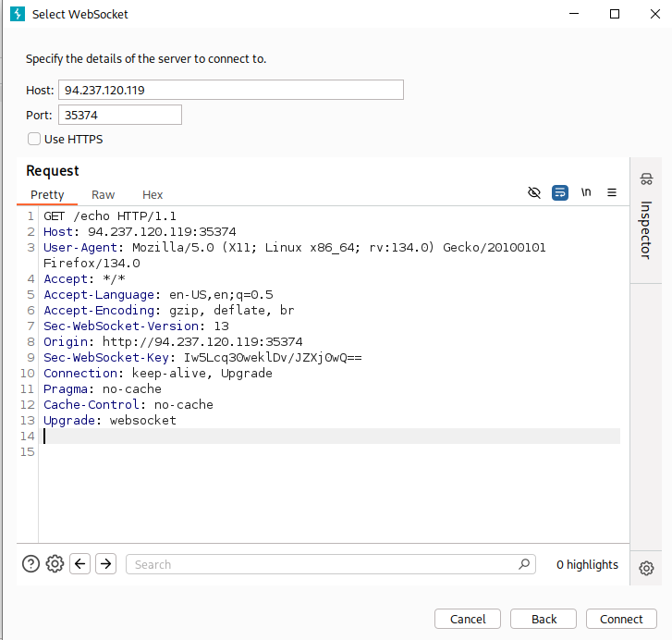Toggle the blue line-wrap icon
The image size is (672, 640).
coord(560,193)
